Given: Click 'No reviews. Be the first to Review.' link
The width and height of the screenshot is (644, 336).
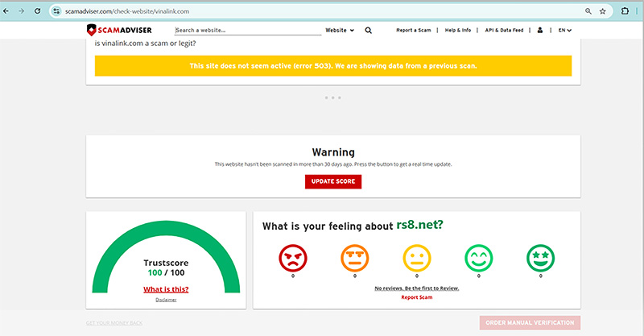Looking at the screenshot, I should [417, 288].
